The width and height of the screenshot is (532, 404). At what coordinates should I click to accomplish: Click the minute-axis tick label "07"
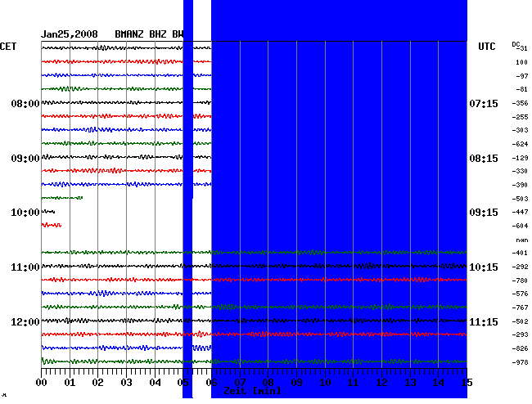tap(240, 383)
